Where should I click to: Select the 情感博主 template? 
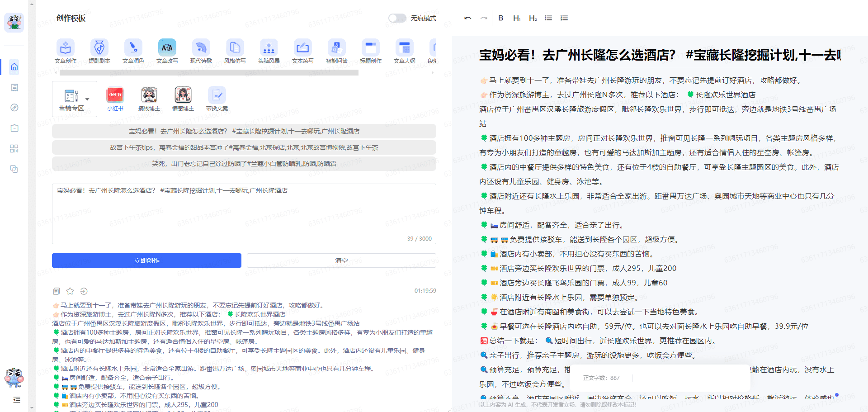pyautogui.click(x=183, y=99)
